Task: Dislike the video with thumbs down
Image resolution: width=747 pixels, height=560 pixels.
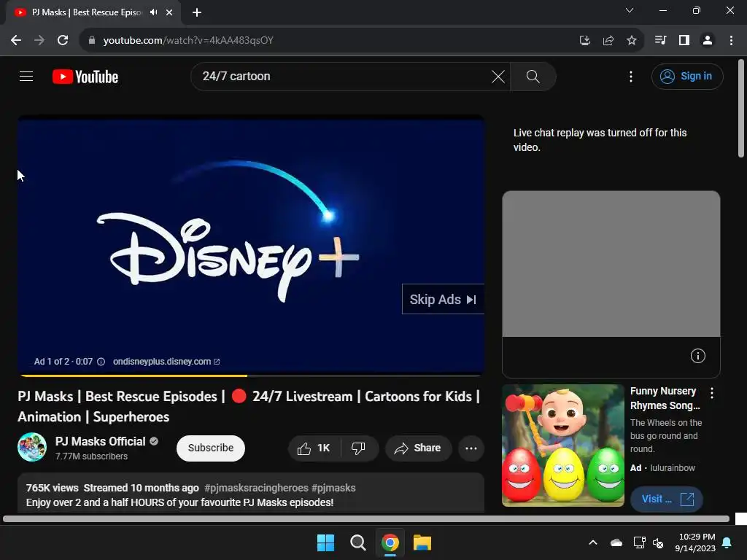Action: 358,448
